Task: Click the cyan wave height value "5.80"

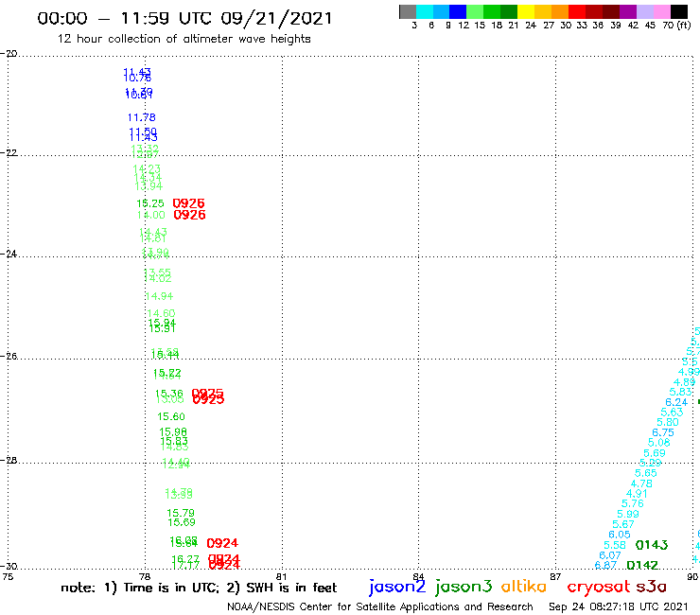Action: [668, 423]
